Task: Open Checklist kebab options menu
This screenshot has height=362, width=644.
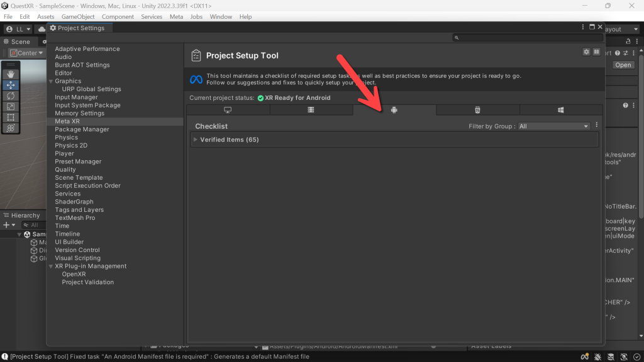Action: click(x=597, y=125)
